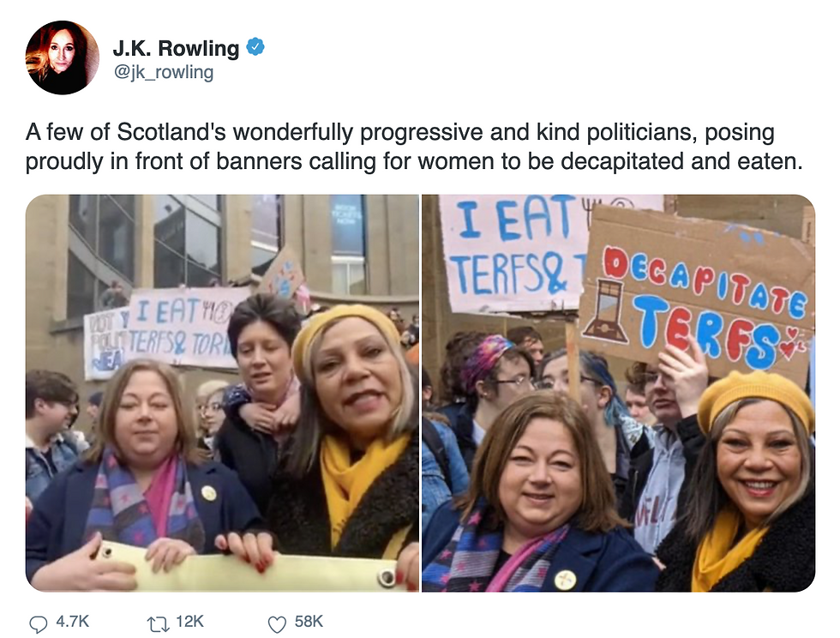Viewport: 840px width, 638px height.
Task: Click the retweet arrows icon
Action: tap(158, 624)
